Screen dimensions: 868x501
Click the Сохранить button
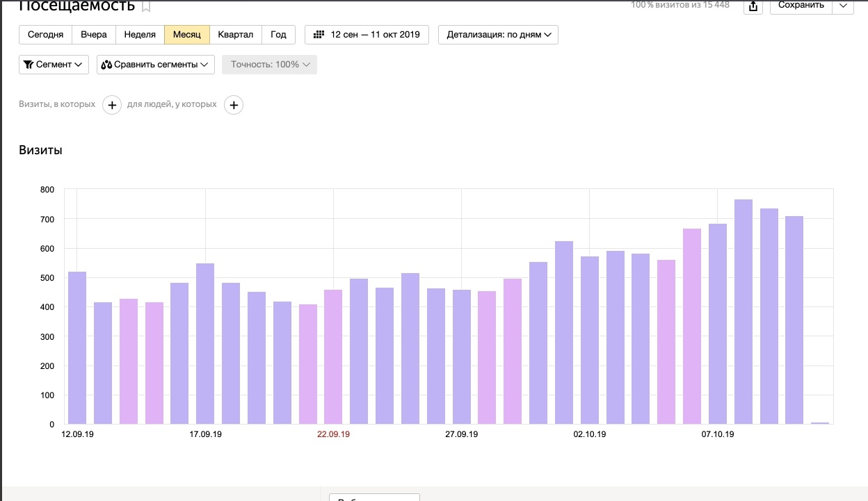[801, 6]
